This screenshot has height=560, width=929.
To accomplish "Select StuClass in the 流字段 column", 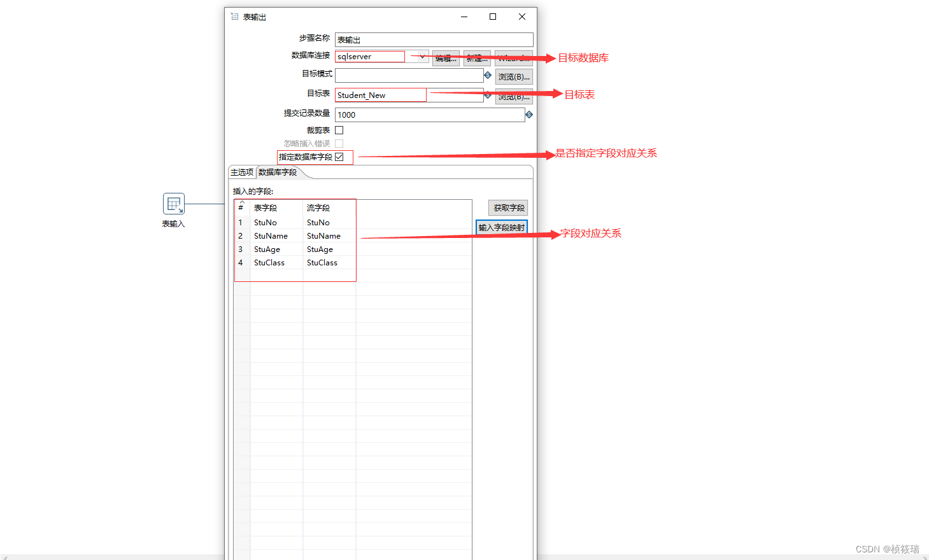I will (322, 263).
